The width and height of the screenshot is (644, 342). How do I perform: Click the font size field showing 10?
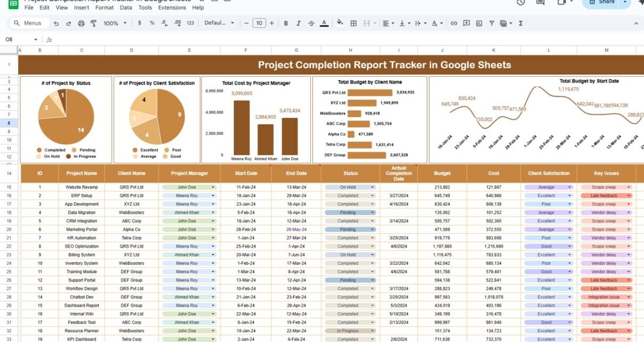pyautogui.click(x=259, y=23)
